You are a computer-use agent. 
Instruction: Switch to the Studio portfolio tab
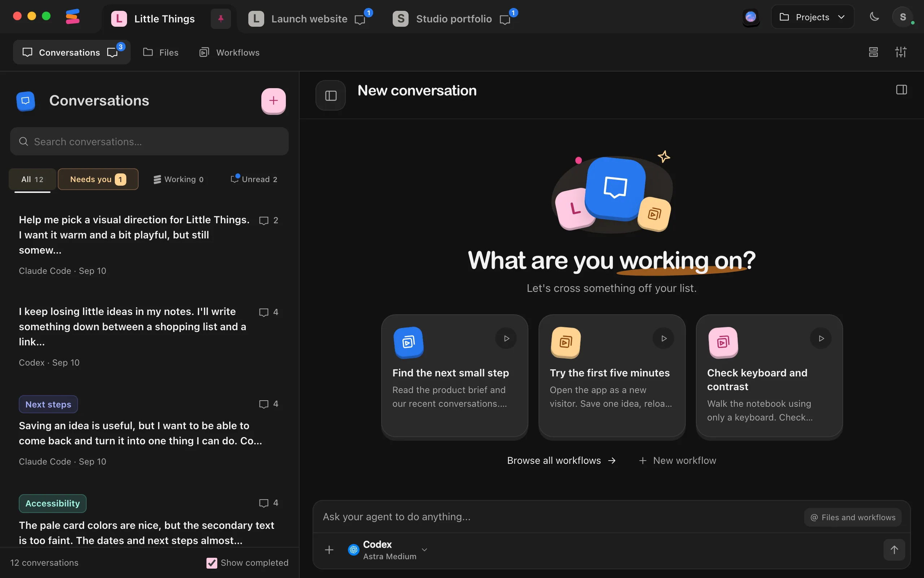coord(454,19)
